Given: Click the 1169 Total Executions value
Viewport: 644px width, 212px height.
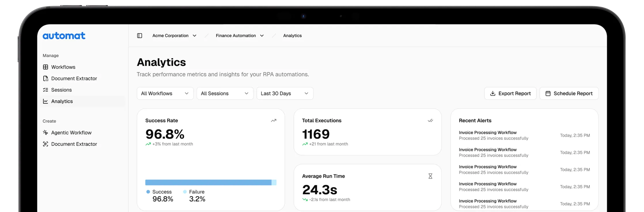Looking at the screenshot, I should coord(316,134).
